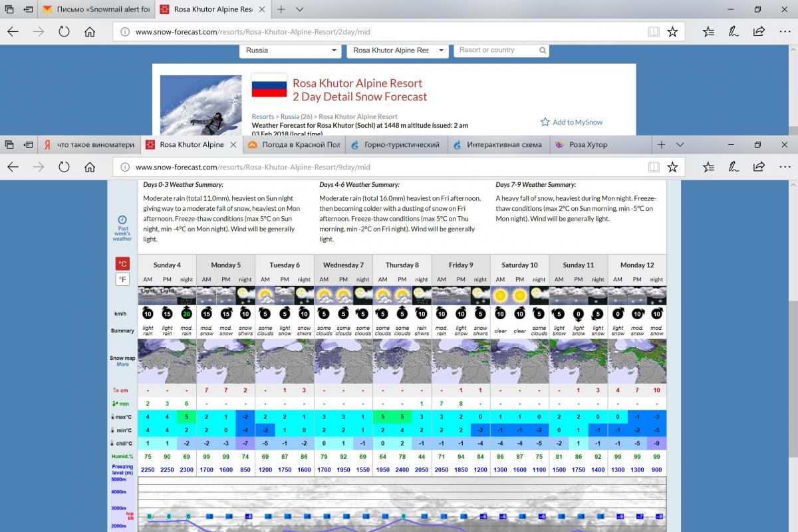Switch to the 'Горно-туристический' tab

click(x=396, y=144)
